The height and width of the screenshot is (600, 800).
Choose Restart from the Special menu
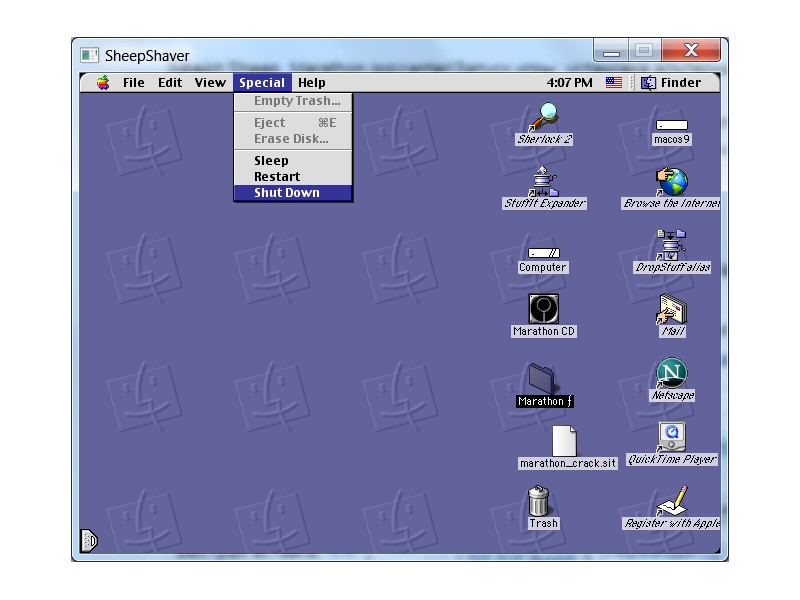[x=293, y=177]
